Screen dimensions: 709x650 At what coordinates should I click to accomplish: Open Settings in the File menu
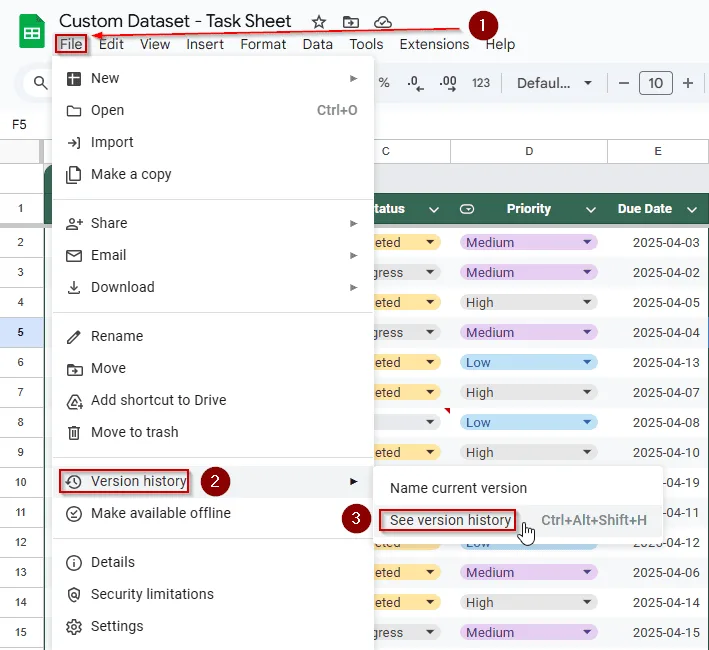pos(213,626)
